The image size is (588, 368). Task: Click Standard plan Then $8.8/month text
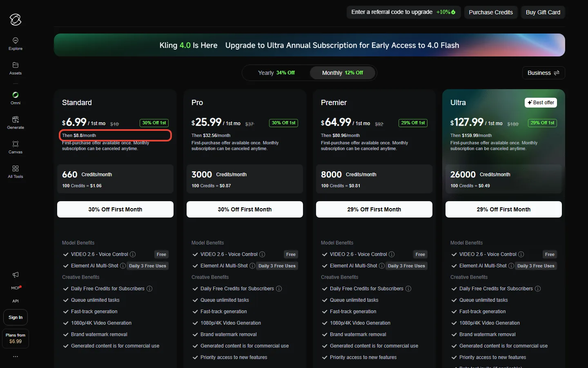tap(79, 135)
